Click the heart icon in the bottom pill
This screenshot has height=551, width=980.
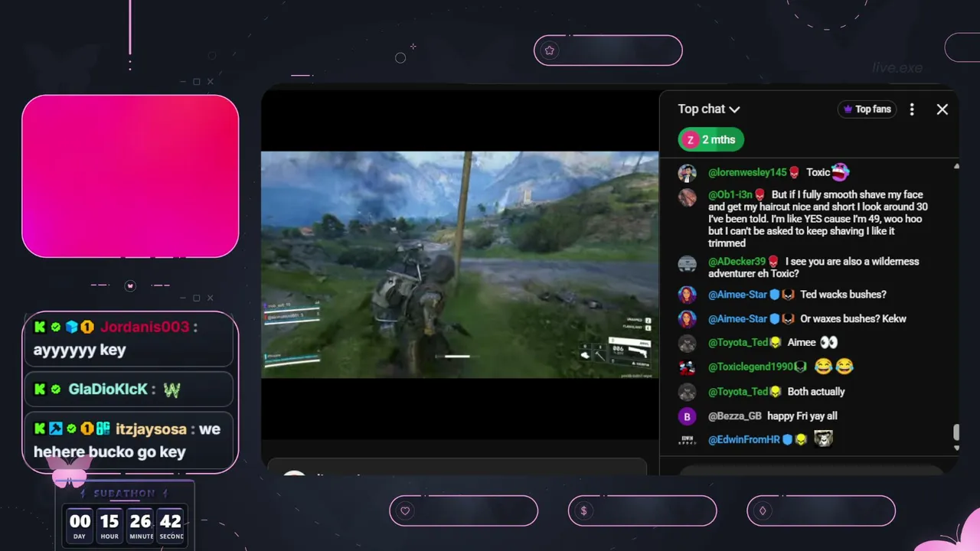click(405, 511)
